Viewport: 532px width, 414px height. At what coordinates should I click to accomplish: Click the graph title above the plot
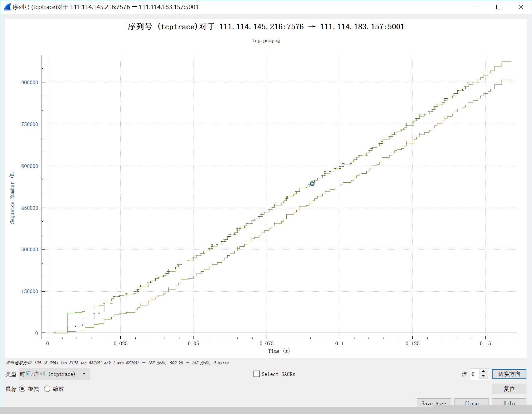pos(266,27)
